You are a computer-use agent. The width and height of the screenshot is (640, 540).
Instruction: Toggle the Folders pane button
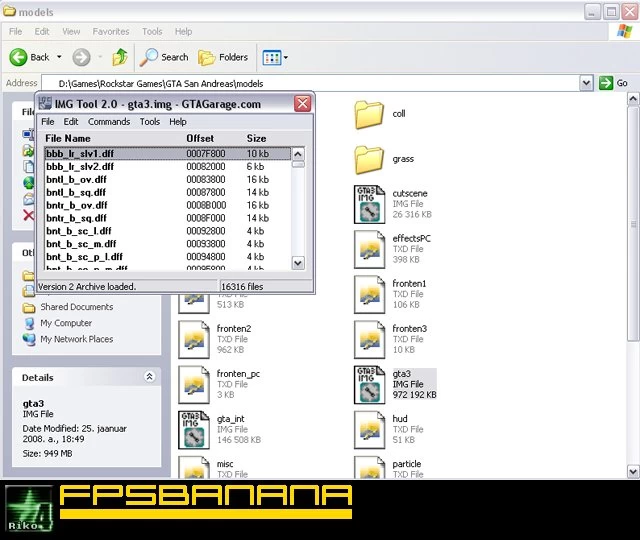(x=223, y=57)
